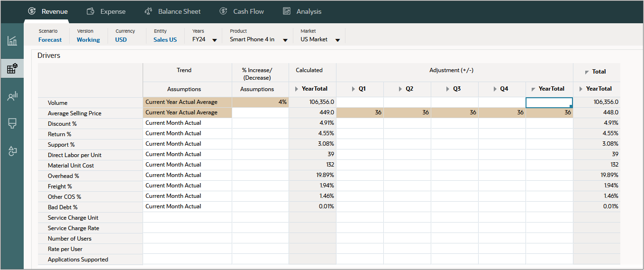644x270 pixels.
Task: Click the Balance Sheet scales icon
Action: (149, 11)
